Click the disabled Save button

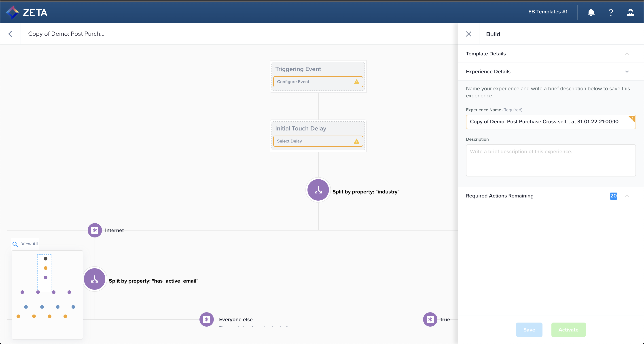[529, 329]
